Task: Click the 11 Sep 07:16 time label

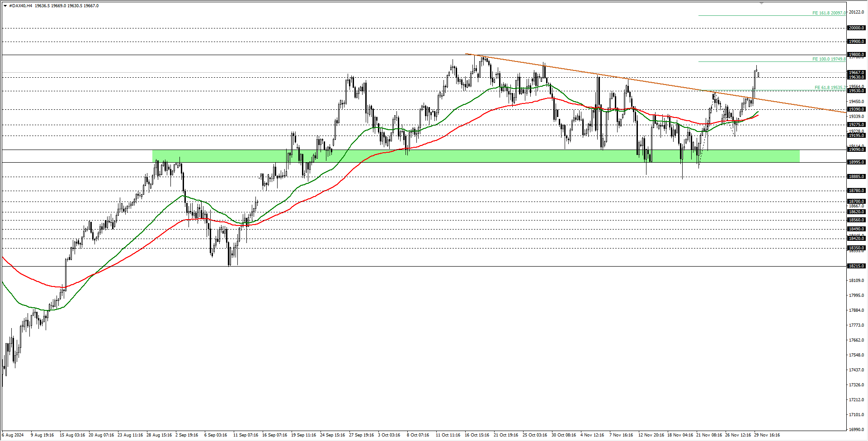Action: tap(245, 435)
